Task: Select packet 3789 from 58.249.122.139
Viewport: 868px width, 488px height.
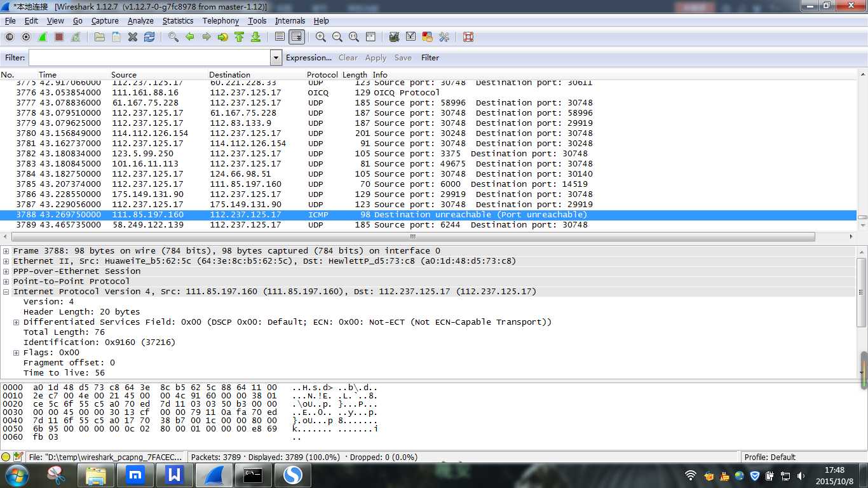Action: [428, 225]
